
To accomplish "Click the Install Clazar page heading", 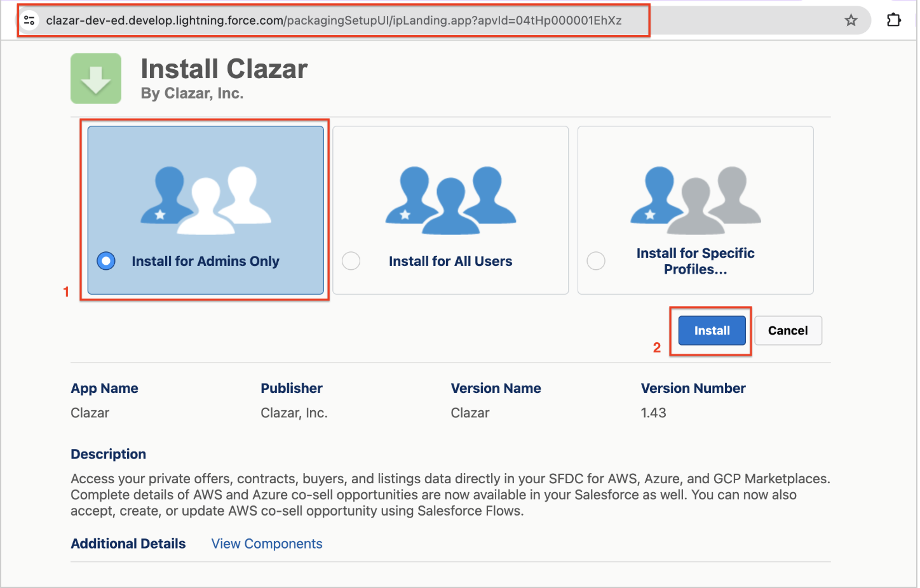I will 224,69.
